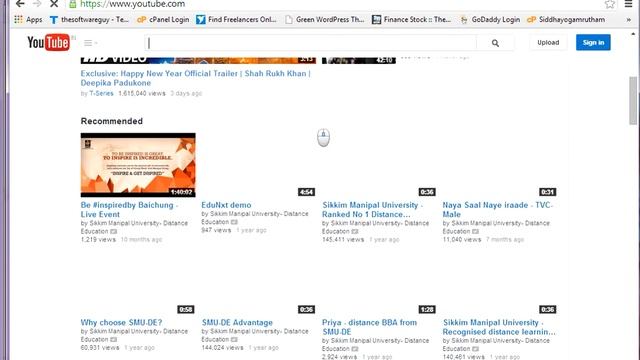
Task: Open Finance Stock bookmark
Action: pos(412,19)
